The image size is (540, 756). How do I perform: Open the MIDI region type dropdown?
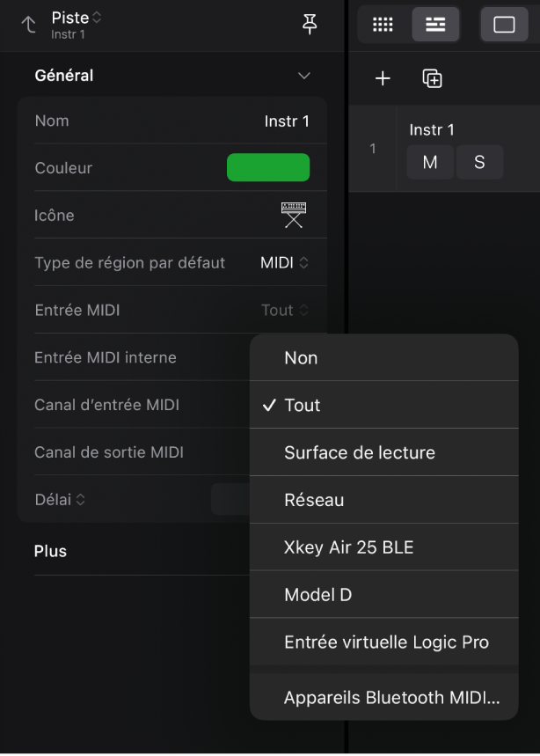[x=284, y=262]
